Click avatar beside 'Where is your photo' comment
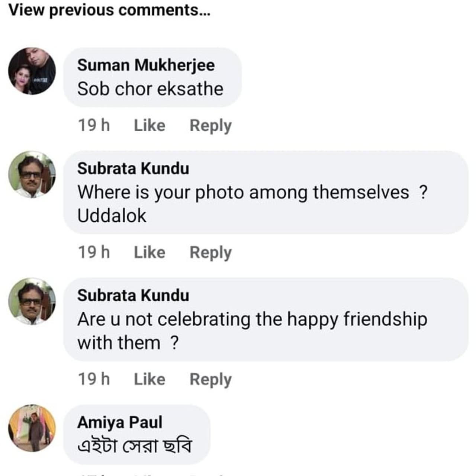476x476 pixels. pyautogui.click(x=32, y=174)
